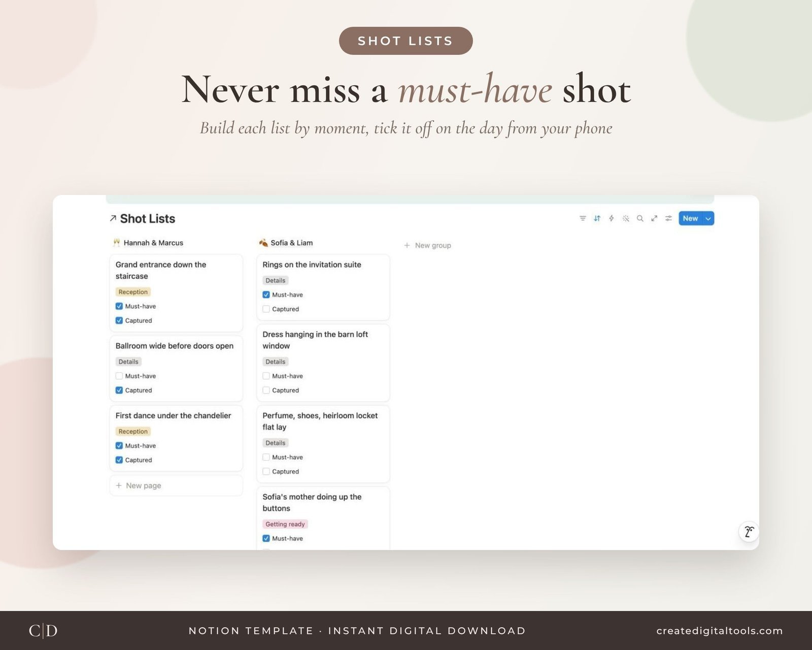The height and width of the screenshot is (650, 812).
Task: Open the automations lightning bolt icon
Action: (x=612, y=218)
